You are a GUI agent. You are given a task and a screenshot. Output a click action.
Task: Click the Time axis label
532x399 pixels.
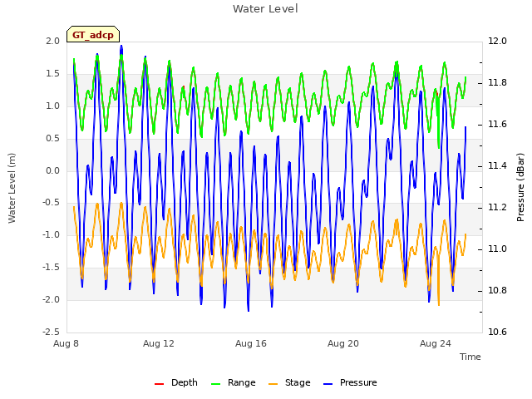point(470,357)
